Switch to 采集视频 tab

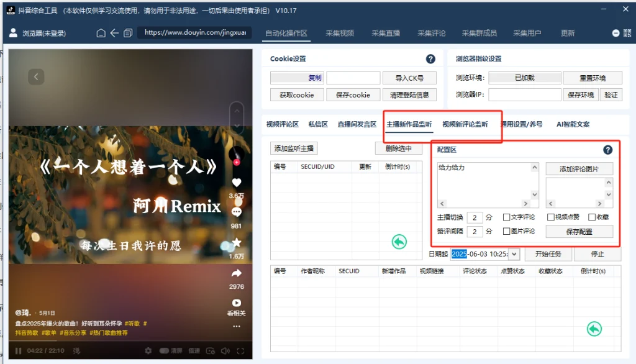340,33
